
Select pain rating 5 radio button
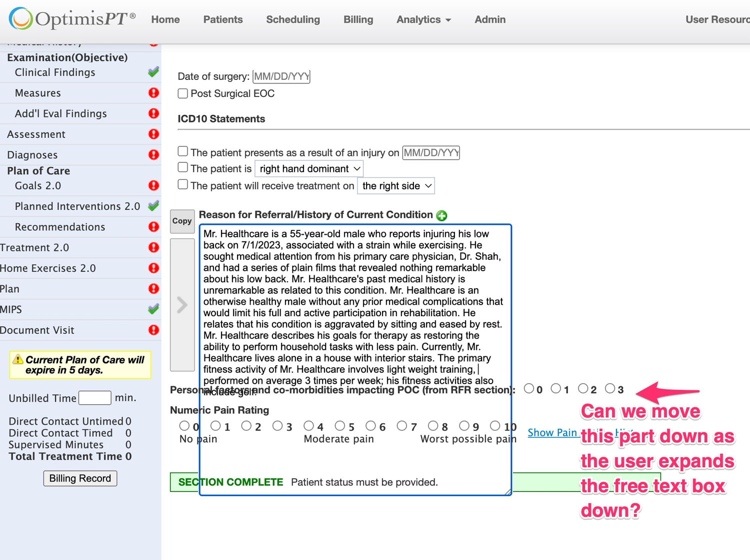(340, 426)
